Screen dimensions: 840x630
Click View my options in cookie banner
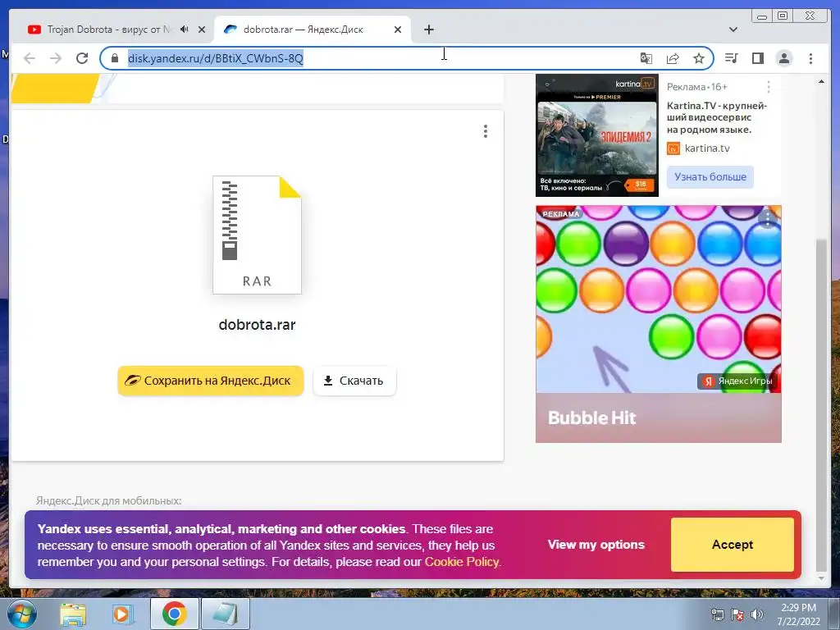pos(596,545)
